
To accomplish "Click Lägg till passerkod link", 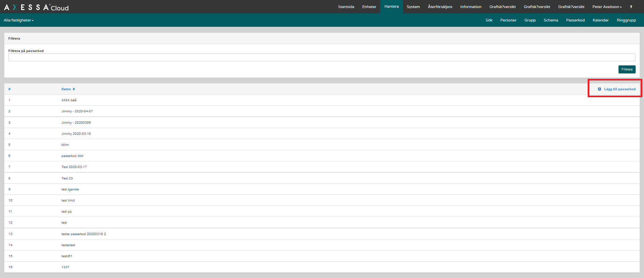I will 620,89.
